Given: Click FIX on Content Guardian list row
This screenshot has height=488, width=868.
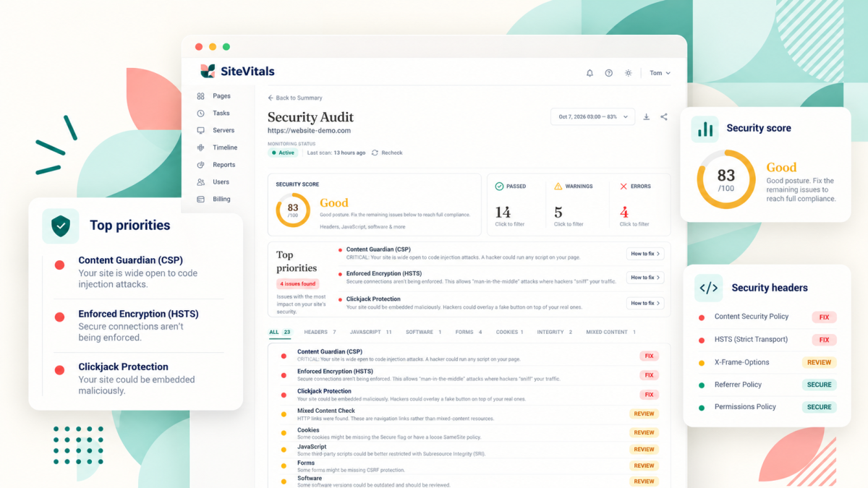Looking at the screenshot, I should [649, 356].
